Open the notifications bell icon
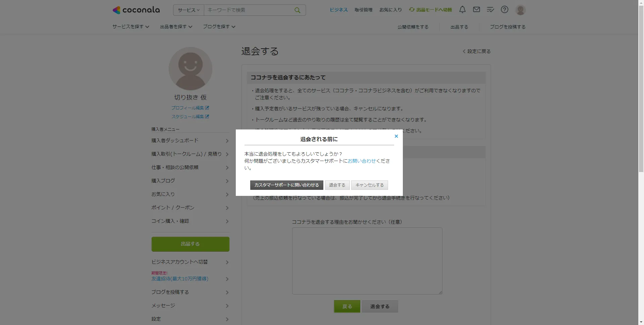The image size is (644, 325). pyautogui.click(x=462, y=10)
